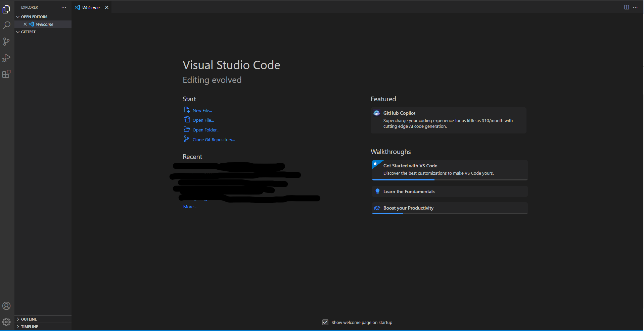The width and height of the screenshot is (644, 331).
Task: Open Explorer views and more actions menu
Action: coord(64,7)
